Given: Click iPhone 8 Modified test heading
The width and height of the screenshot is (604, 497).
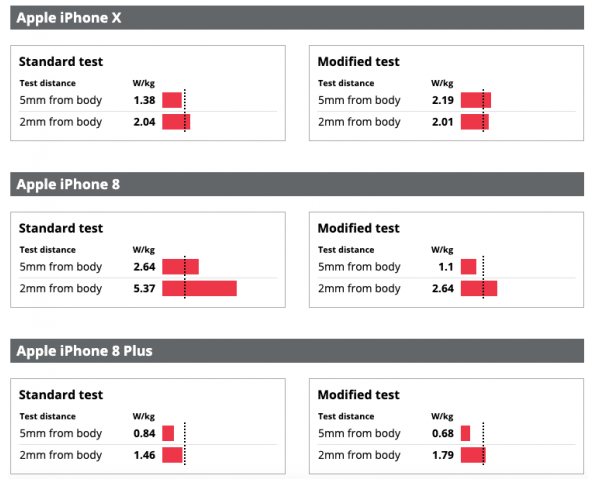Looking at the screenshot, I should (359, 228).
